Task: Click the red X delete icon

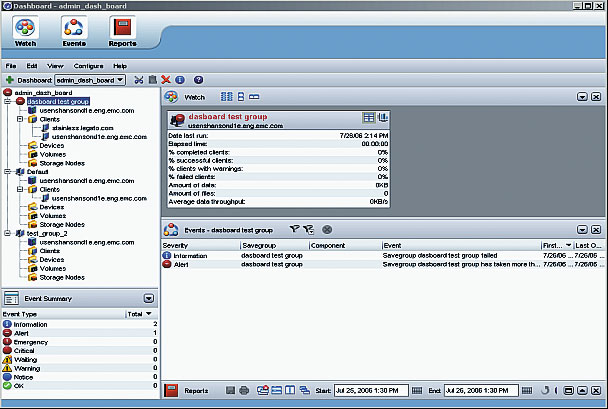Action: pos(166,80)
